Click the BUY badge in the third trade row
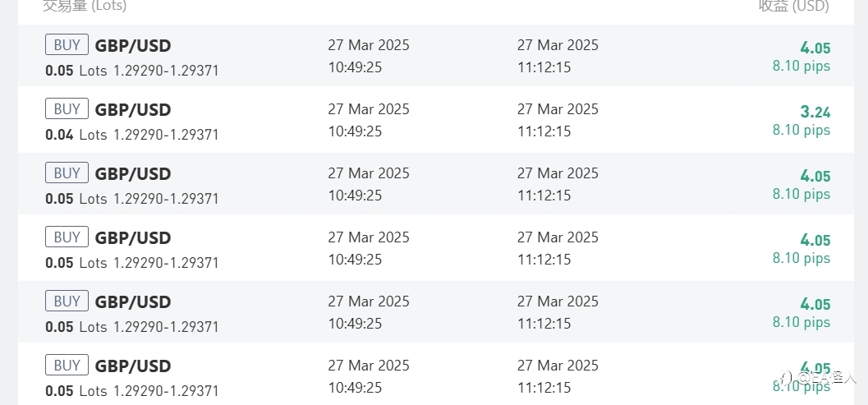Viewport: 868px width, 405px height. tap(67, 173)
